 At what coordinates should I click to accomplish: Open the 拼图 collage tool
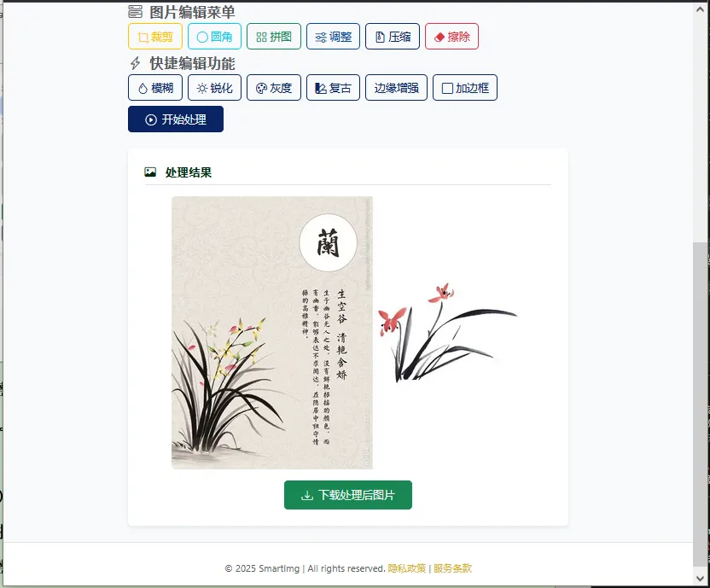point(273,36)
